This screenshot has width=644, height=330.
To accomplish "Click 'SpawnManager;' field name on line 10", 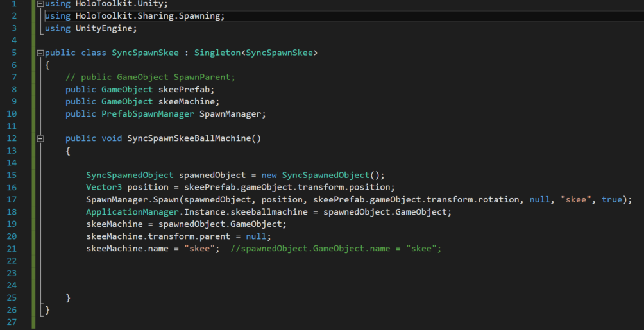I will click(x=233, y=113).
